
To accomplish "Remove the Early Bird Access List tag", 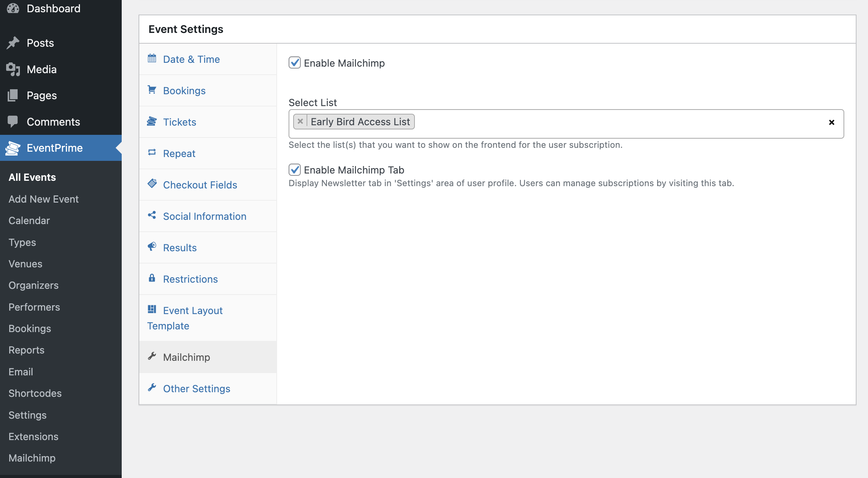I will (300, 121).
